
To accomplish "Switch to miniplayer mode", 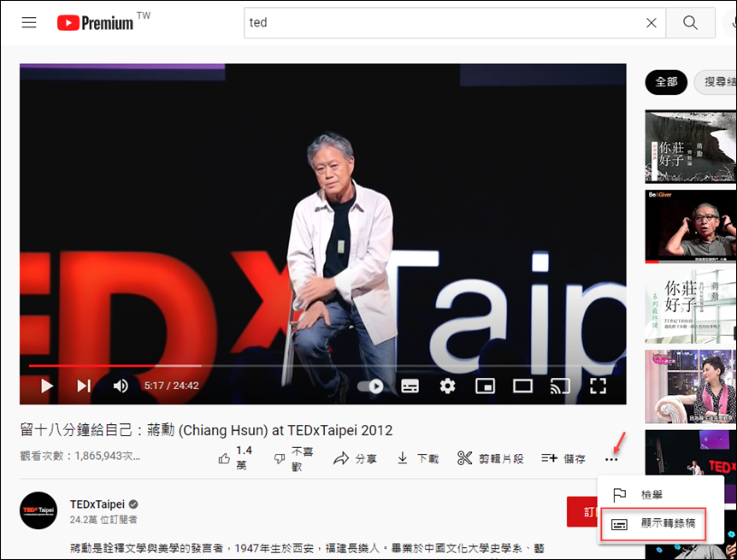I will coord(485,386).
